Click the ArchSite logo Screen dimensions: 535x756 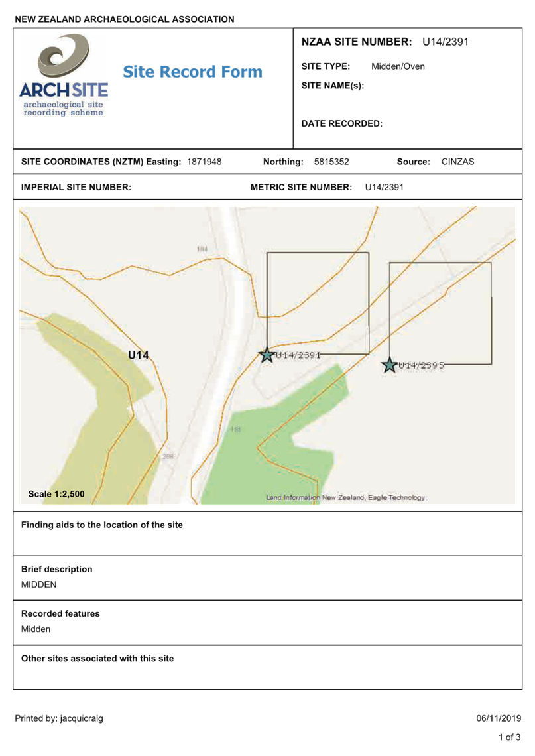pos(64,75)
